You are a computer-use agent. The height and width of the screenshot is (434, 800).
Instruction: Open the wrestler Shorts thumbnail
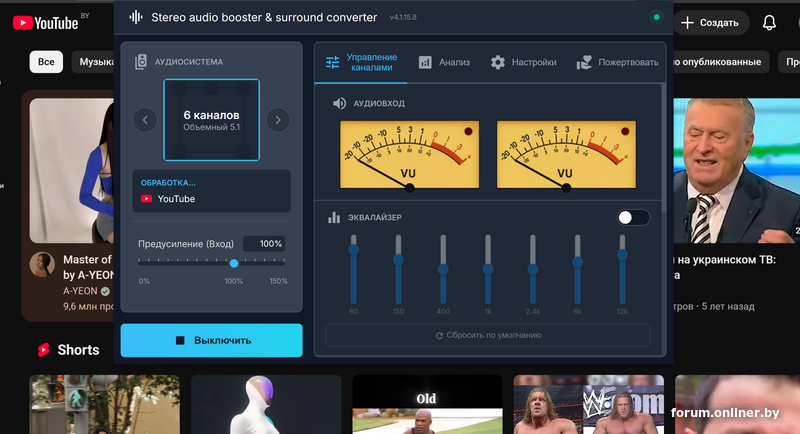tap(589, 404)
